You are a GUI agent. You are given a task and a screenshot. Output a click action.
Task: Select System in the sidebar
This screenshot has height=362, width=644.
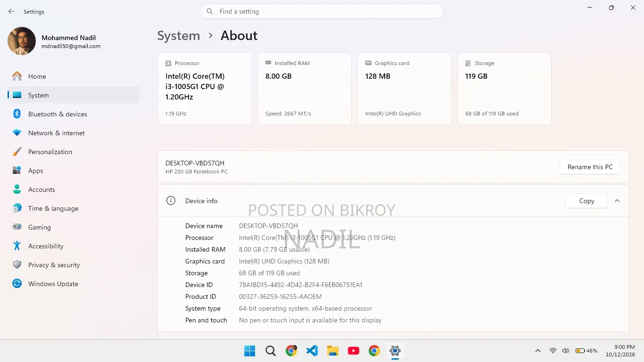click(x=74, y=95)
